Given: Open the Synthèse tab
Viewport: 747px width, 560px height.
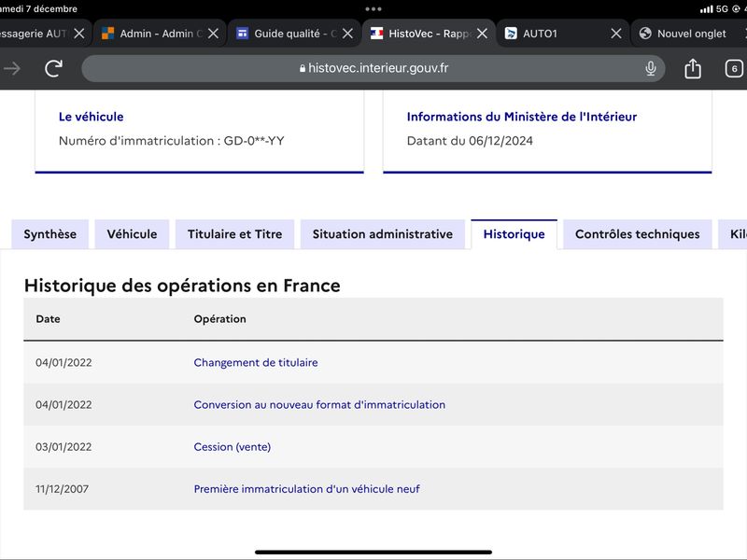Looking at the screenshot, I should tap(50, 234).
